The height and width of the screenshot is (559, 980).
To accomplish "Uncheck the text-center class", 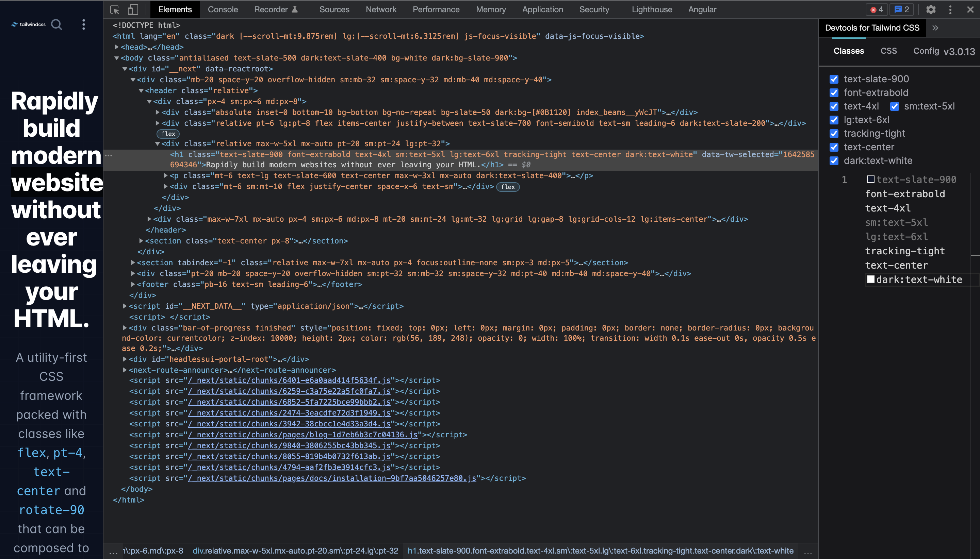I will pos(834,147).
